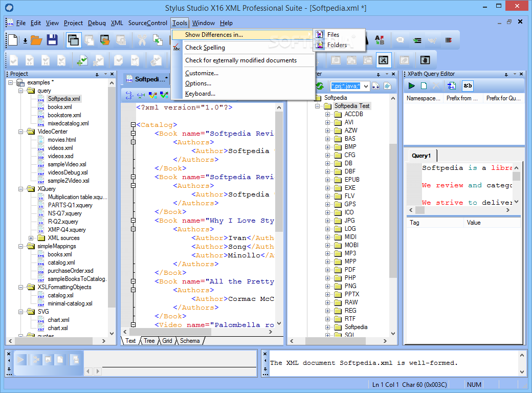Click the red-marked lines toolbar icon
532x393 pixels.
(449, 40)
